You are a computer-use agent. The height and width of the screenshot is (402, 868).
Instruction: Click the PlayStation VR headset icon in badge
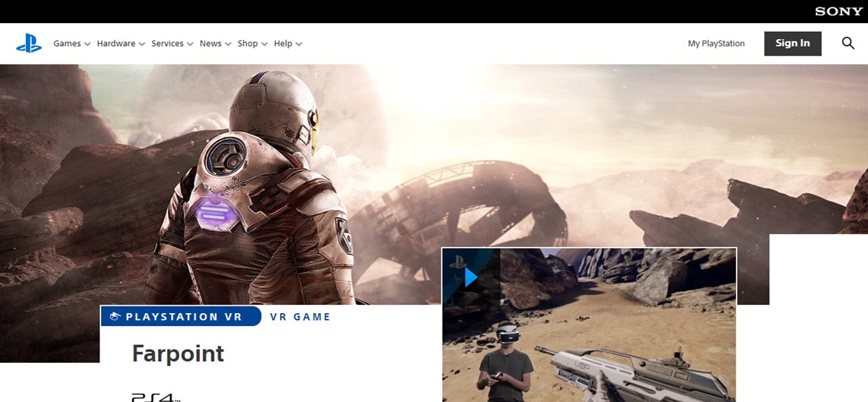115,317
